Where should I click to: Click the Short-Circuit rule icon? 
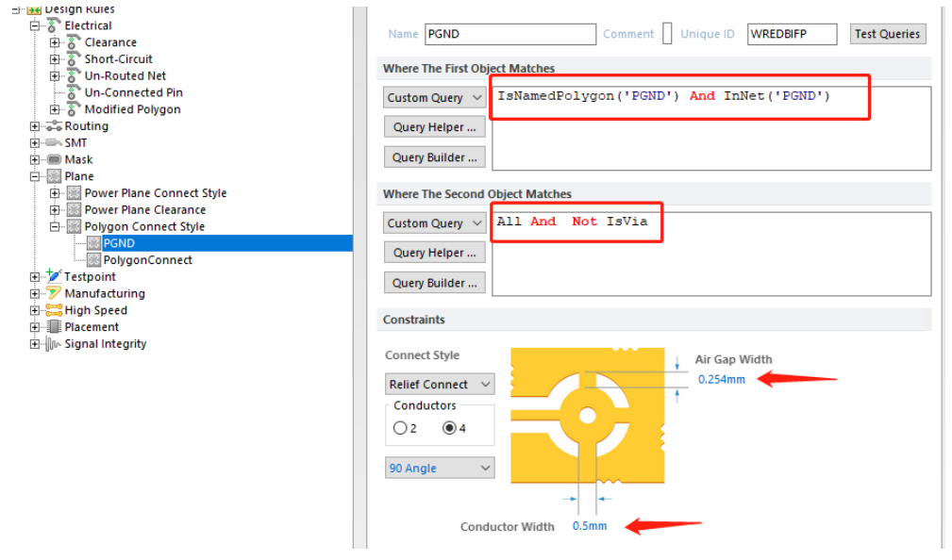point(74,59)
